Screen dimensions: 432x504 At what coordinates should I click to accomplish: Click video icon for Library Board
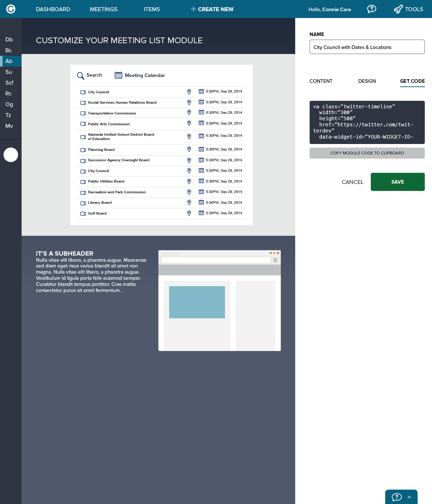tap(83, 203)
